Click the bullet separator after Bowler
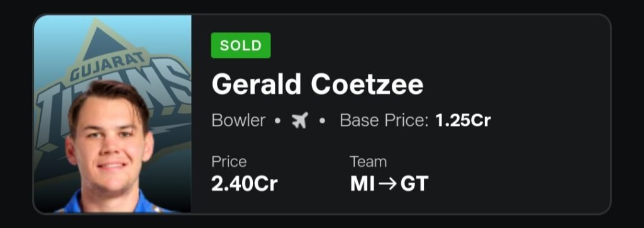The width and height of the screenshot is (644, 228). (x=278, y=122)
